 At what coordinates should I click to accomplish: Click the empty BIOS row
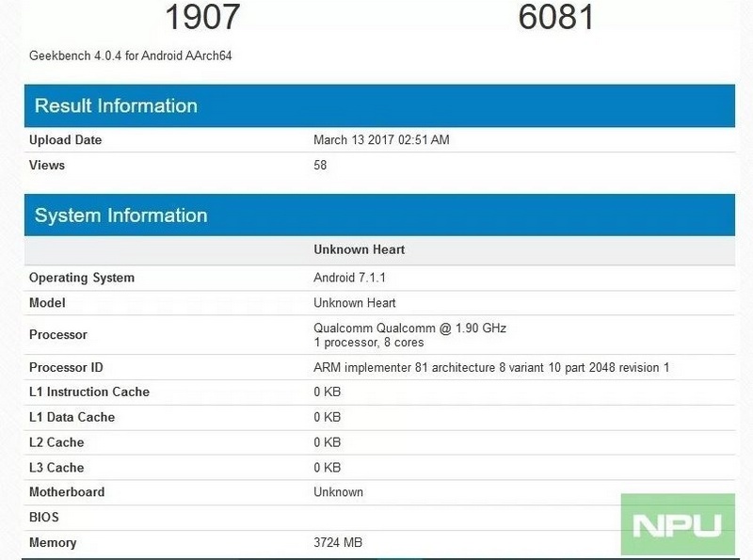376,517
